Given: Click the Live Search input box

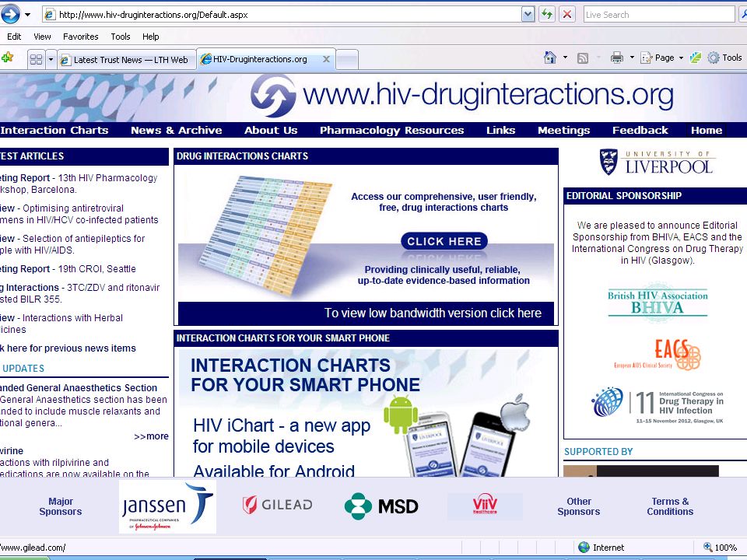Looking at the screenshot, I should pyautogui.click(x=659, y=15).
